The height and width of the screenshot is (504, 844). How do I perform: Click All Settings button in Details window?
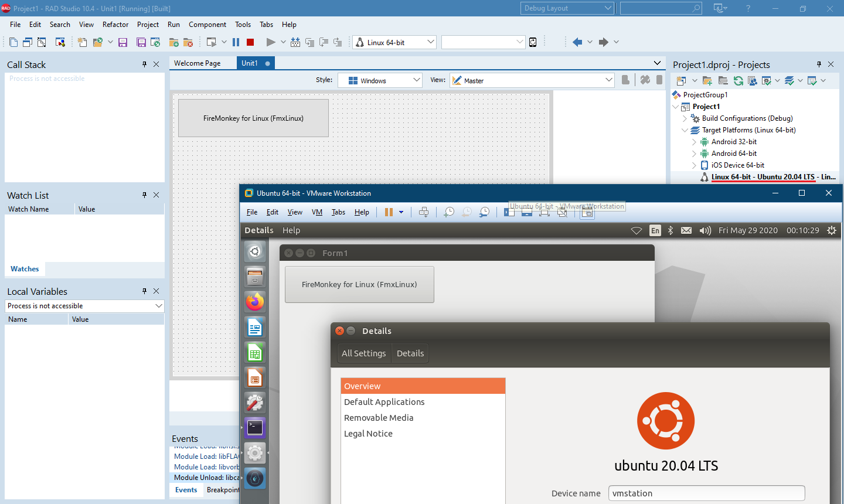[x=364, y=353]
